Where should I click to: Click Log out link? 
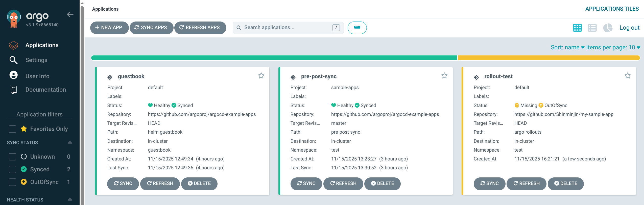coord(629,28)
